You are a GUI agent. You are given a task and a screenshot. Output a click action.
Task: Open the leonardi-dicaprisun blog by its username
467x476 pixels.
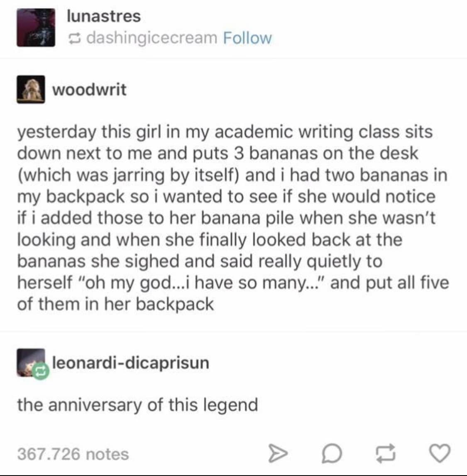131,363
